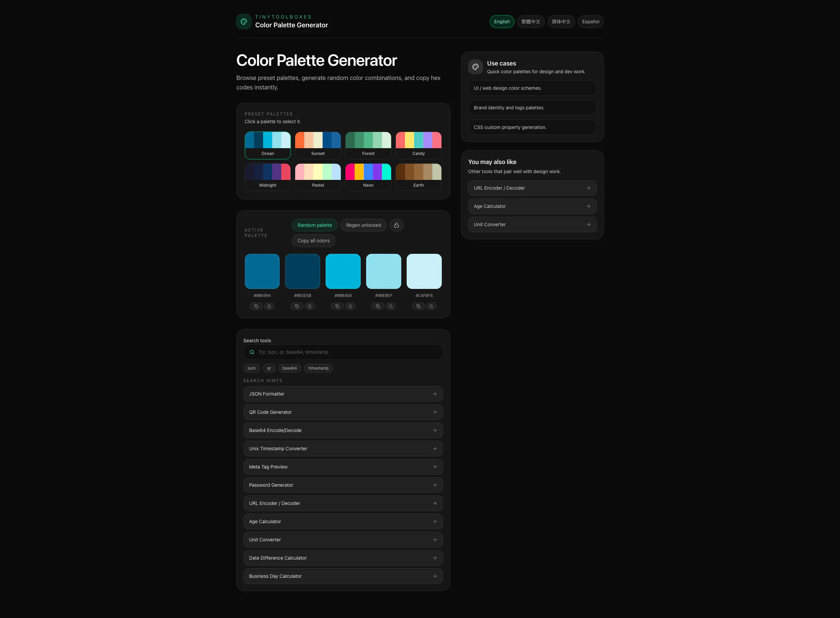The width and height of the screenshot is (840, 618).
Task: Select the Neon preset palette
Action: pos(368,177)
